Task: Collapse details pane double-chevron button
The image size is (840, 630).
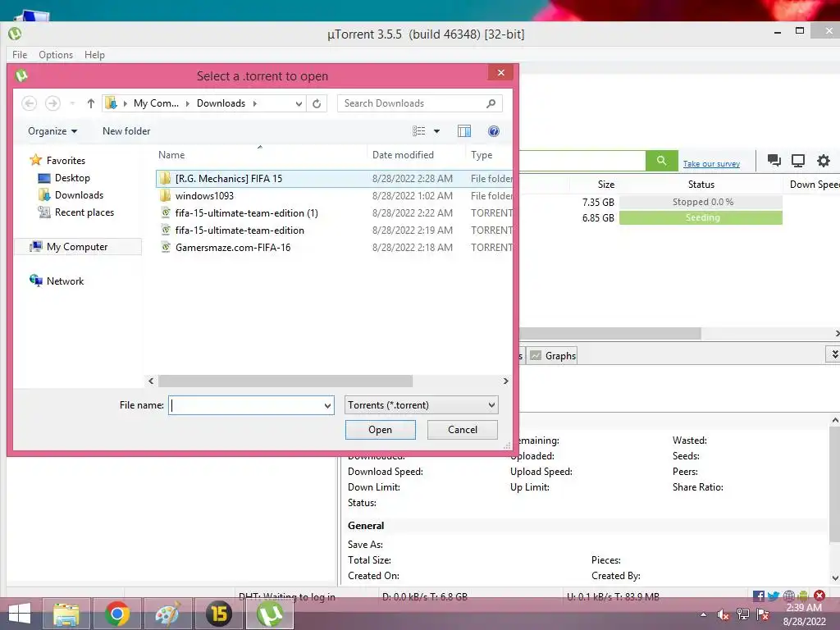Action: [833, 354]
